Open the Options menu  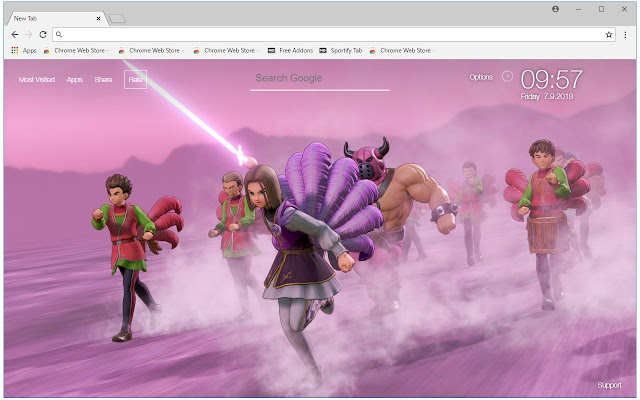pyautogui.click(x=481, y=77)
